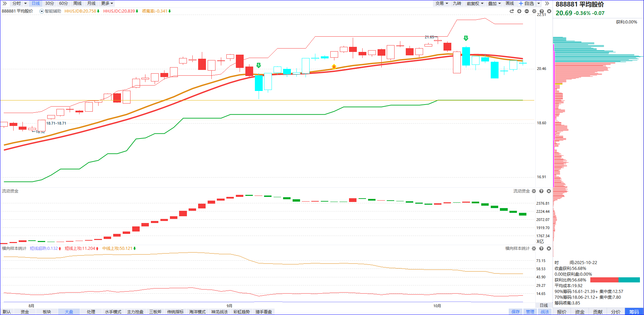Switch right panel to 资金 tab
644x315 pixels.
tap(580, 312)
